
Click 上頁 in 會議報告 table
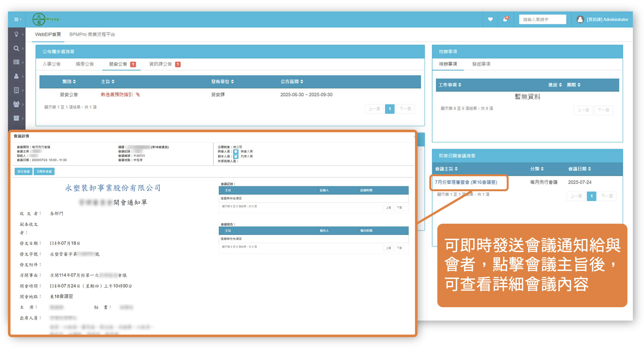[388, 248]
